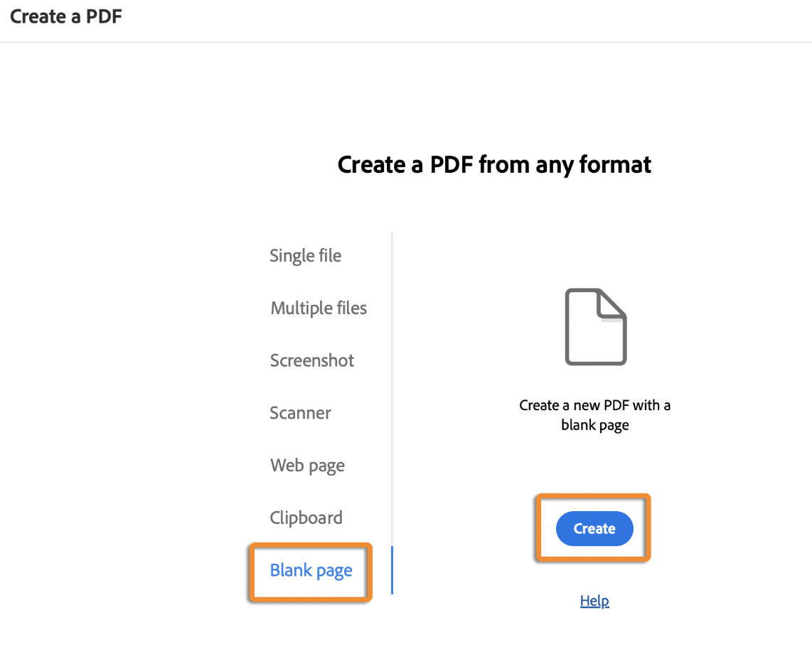Click the Help underlined hyperlink below Create

coord(594,601)
